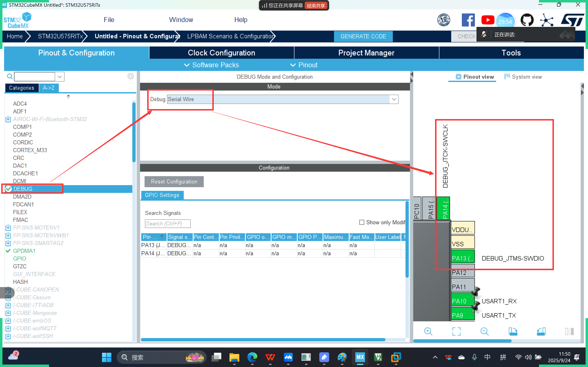Zoom out of the pinout view

[x=484, y=331]
